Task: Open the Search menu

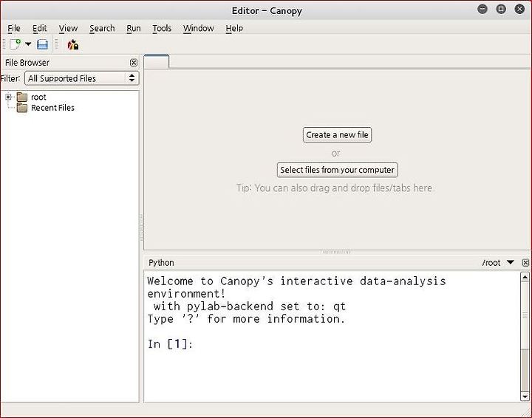Action: click(102, 28)
